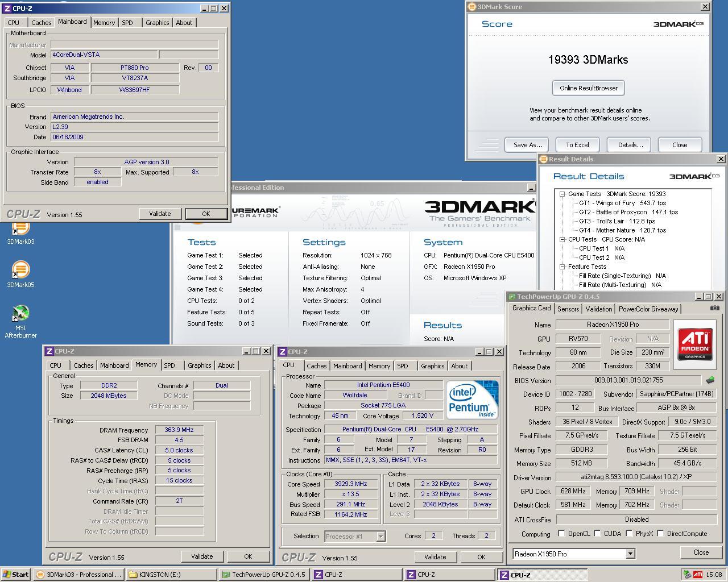This screenshot has height=582, width=728.
Task: Enable the DirectCompute checkbox in GPU-Z
Action: [x=660, y=534]
